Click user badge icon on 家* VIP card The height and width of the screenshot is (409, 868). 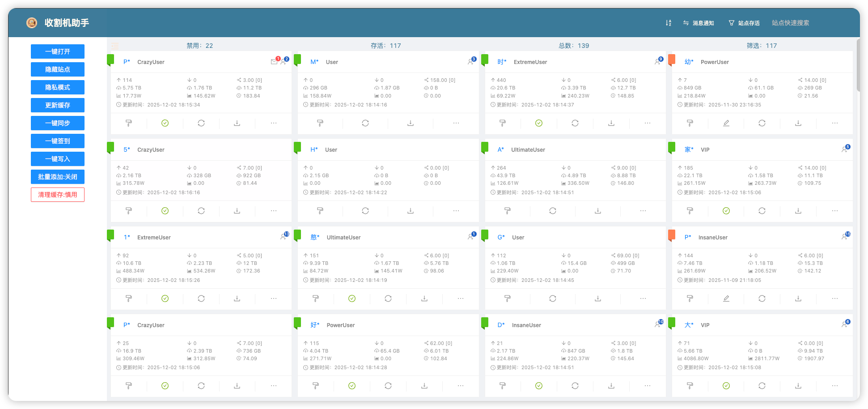click(845, 149)
